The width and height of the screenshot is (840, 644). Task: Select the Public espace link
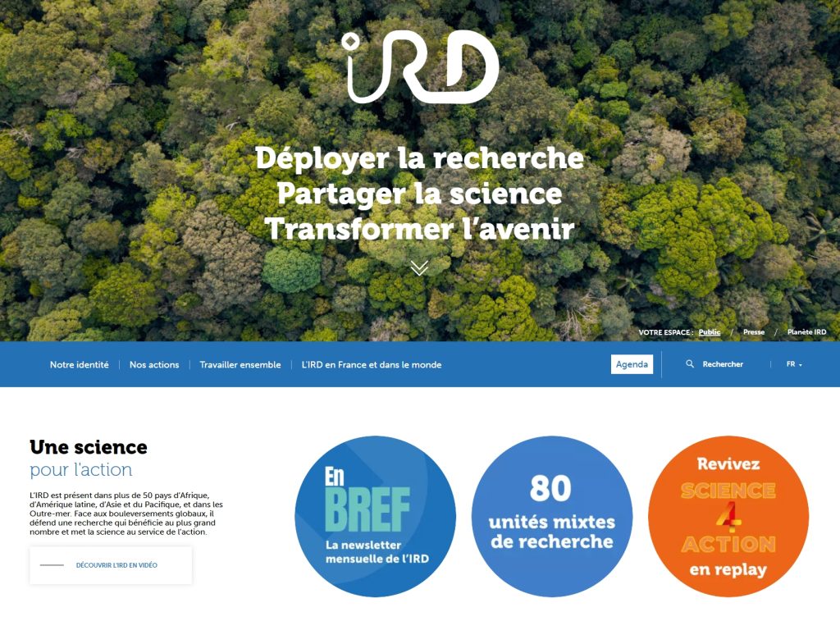710,332
